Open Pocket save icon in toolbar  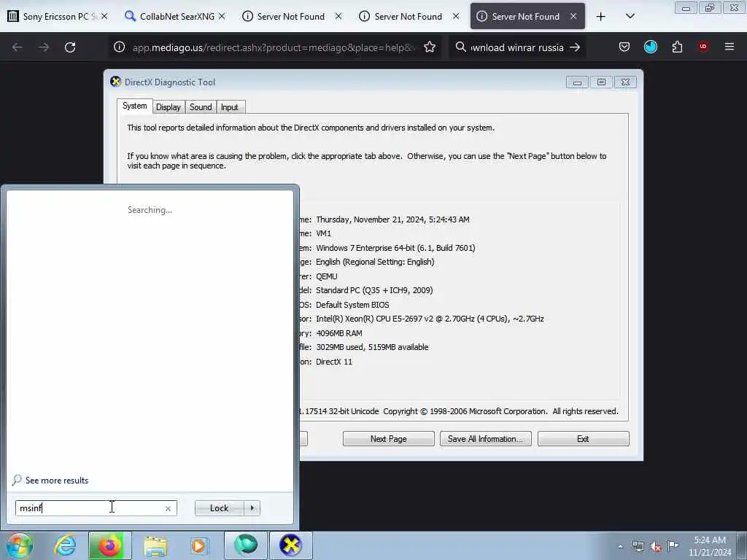[x=624, y=47]
